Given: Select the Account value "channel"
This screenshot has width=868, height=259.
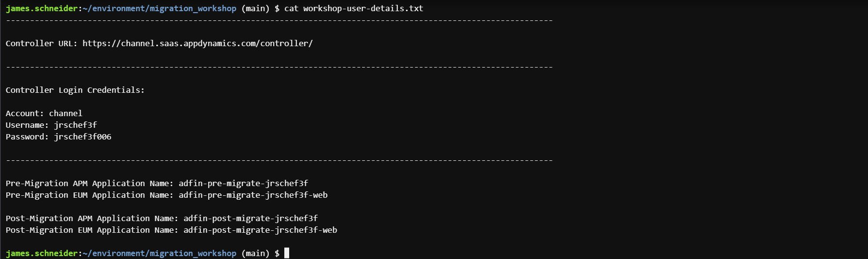Looking at the screenshot, I should click(66, 113).
